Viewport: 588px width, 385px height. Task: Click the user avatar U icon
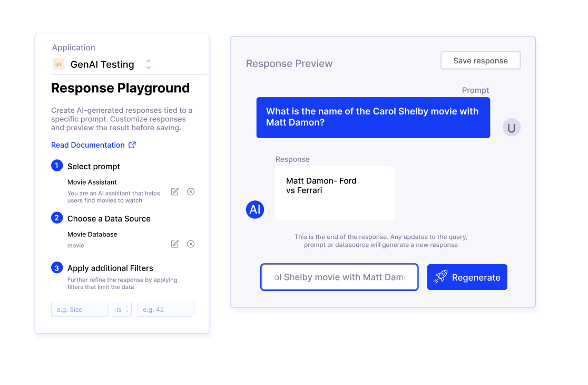(511, 128)
